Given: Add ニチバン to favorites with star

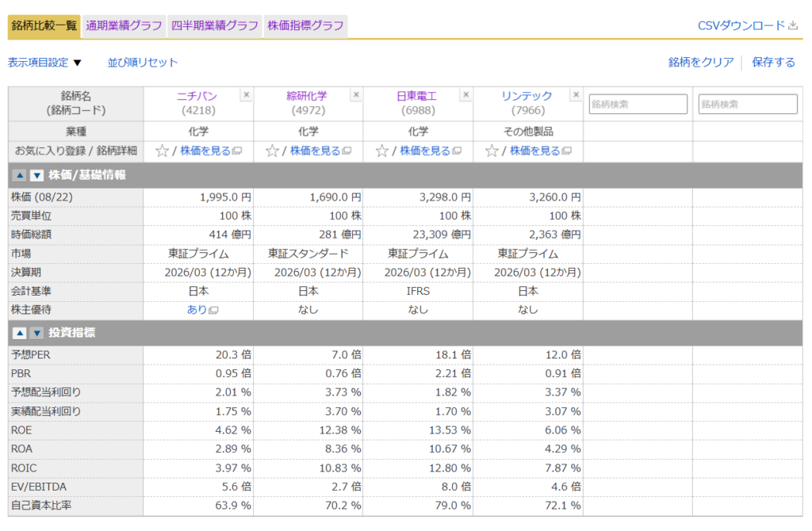Looking at the screenshot, I should [162, 151].
